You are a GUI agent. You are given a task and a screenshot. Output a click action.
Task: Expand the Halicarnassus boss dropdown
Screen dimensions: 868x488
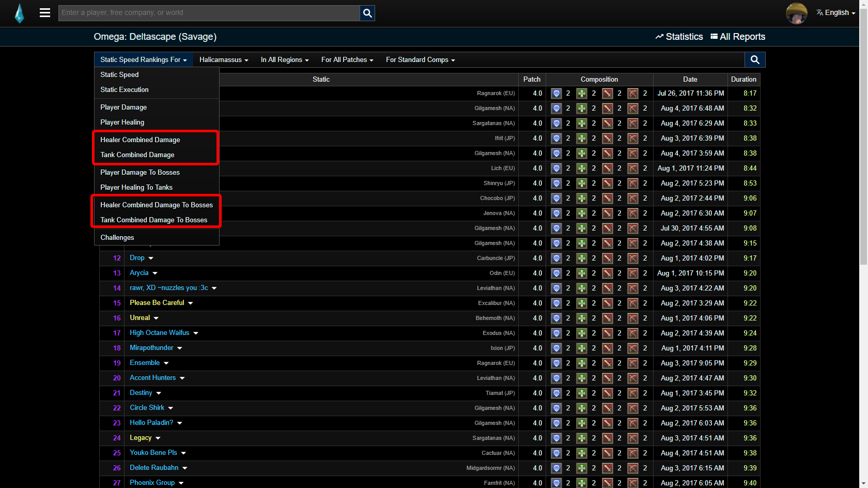point(223,60)
